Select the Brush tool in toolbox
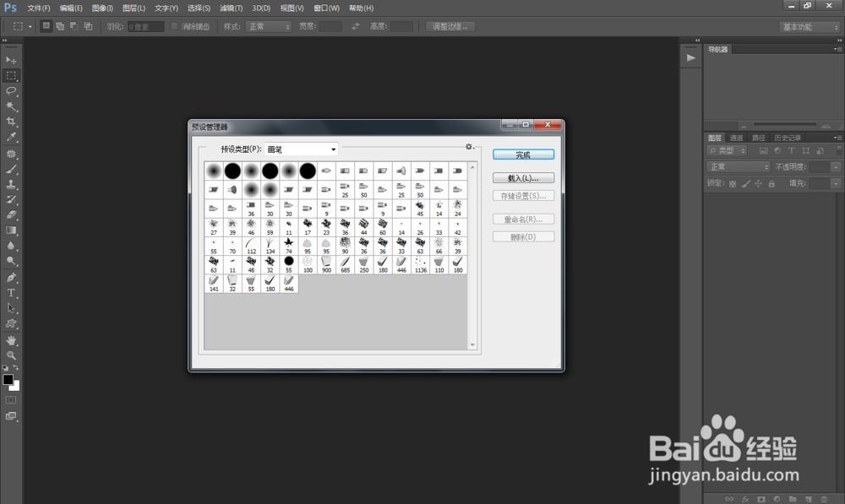Screen dimensions: 845x504 pyautogui.click(x=11, y=169)
